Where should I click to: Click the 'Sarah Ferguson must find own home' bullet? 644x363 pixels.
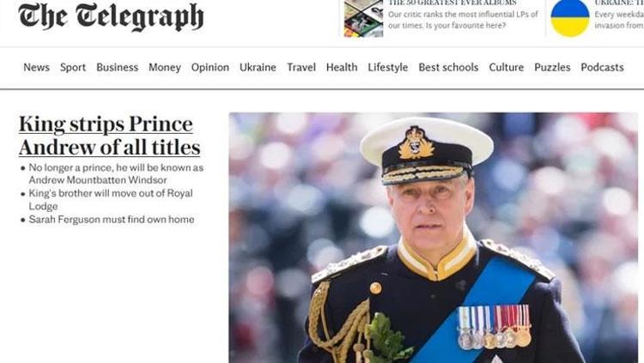click(112, 220)
